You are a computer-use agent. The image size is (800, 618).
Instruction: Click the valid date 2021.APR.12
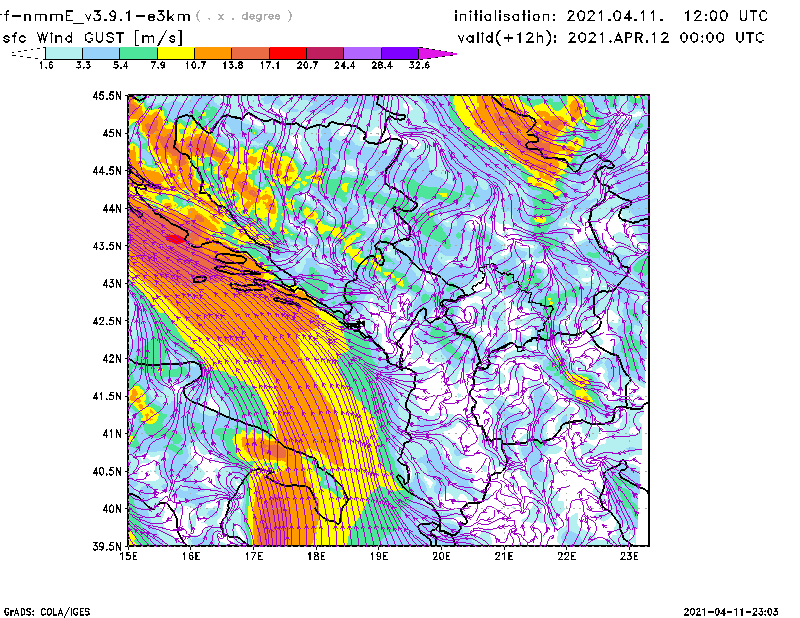(x=618, y=38)
